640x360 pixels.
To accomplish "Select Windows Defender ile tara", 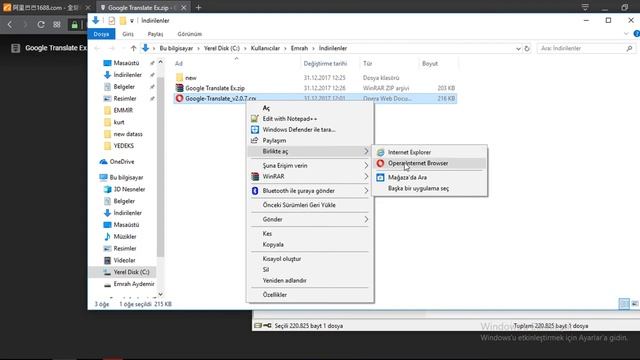I will pos(310,130).
